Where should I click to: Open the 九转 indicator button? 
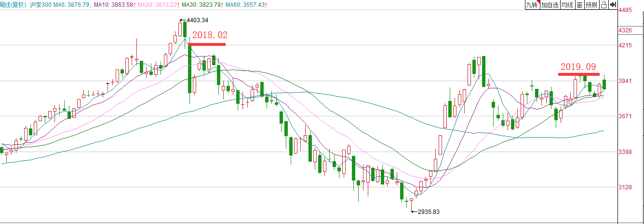[x=532, y=5]
